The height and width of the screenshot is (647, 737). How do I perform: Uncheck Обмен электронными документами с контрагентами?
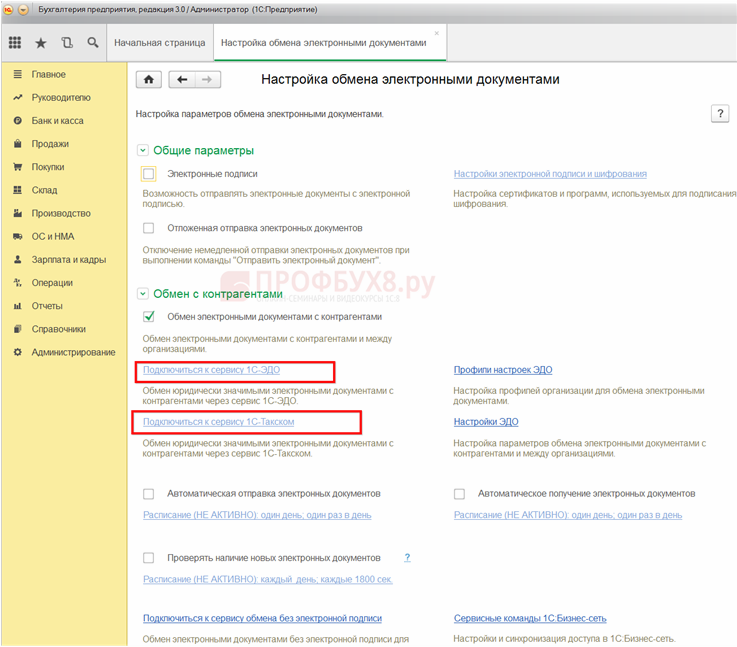click(149, 317)
